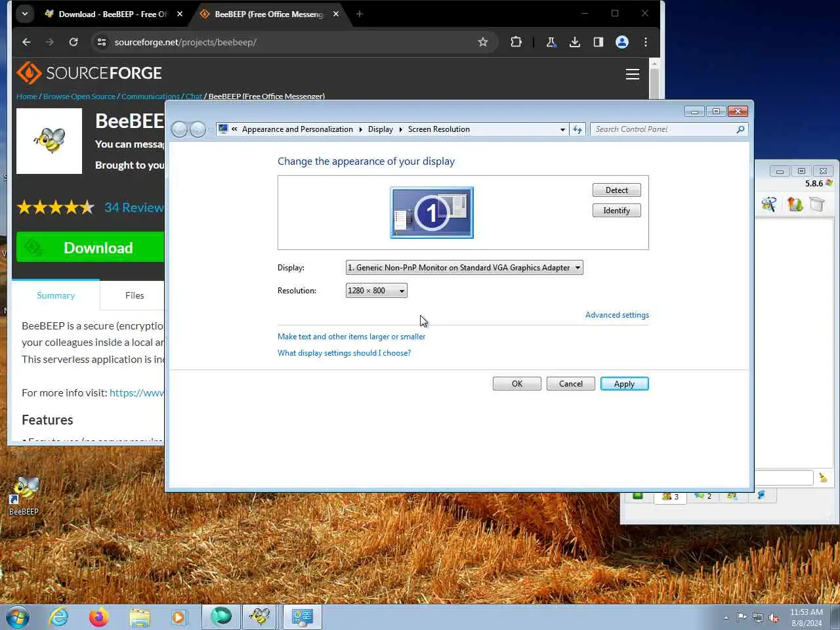Click the Chrome address bar URL

[186, 42]
